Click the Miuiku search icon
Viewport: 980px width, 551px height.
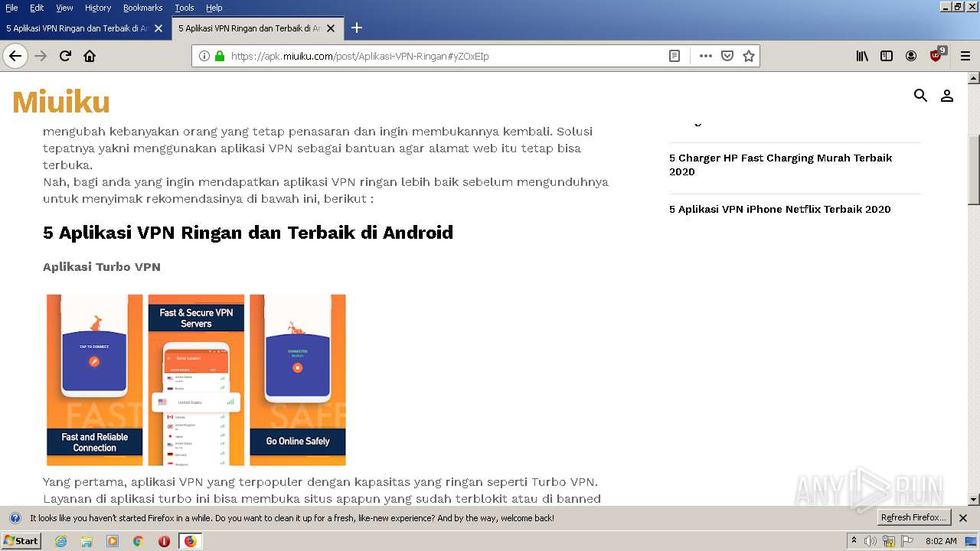pos(921,96)
